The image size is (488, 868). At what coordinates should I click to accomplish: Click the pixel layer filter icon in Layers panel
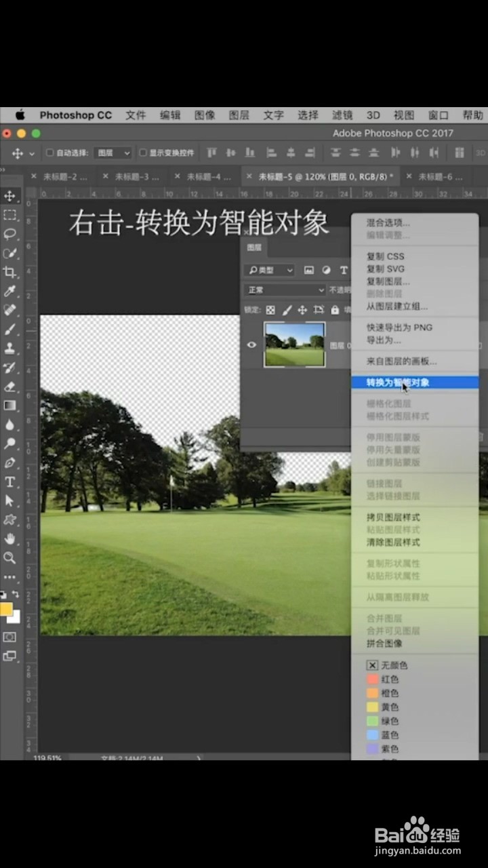(x=309, y=270)
